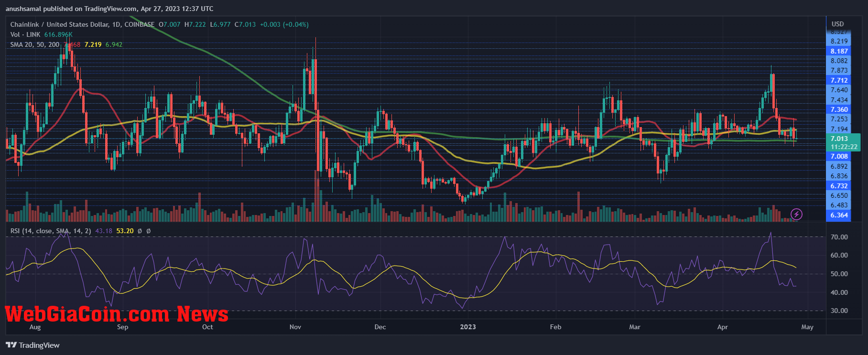Image resolution: width=868 pixels, height=355 pixels.
Task: Click the Apr label on time axis
Action: [723, 327]
